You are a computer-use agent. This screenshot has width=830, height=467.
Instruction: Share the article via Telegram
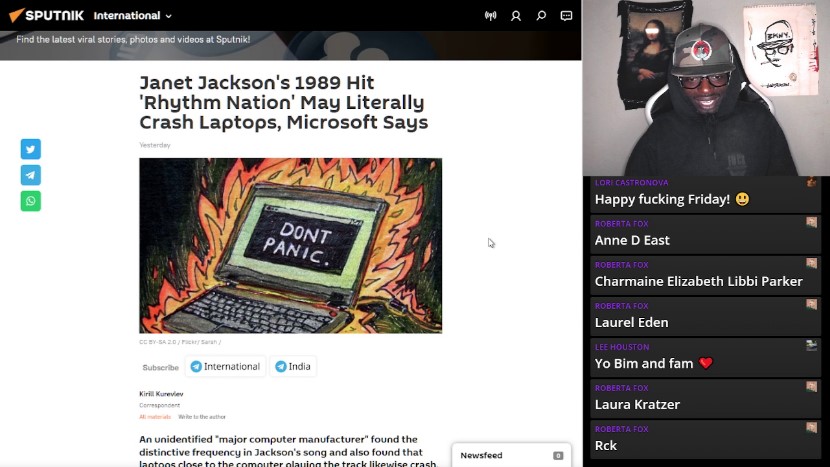(x=31, y=175)
